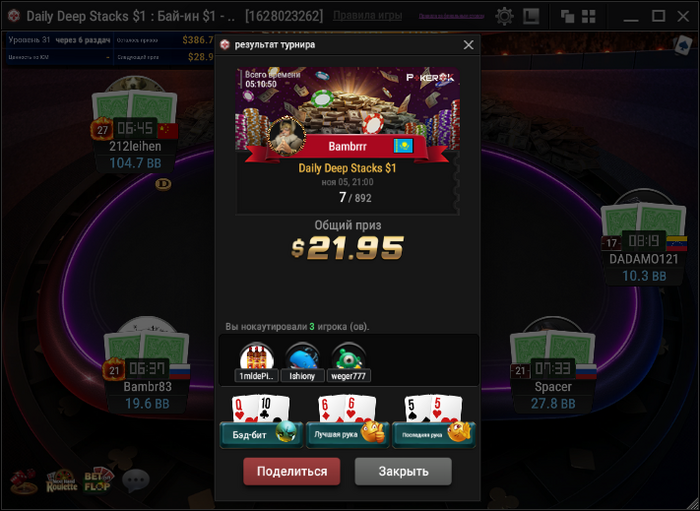
Task: Click the Поделиться button
Action: [x=292, y=471]
